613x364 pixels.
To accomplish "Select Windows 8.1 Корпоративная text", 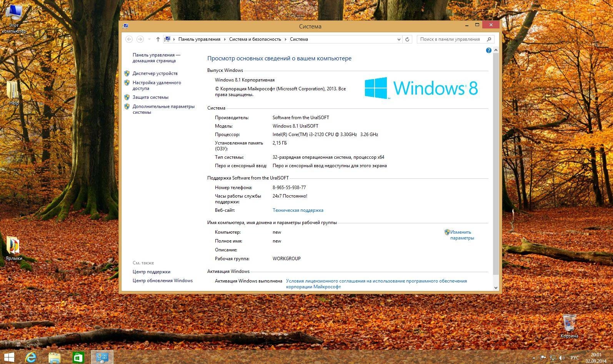I will coord(245,80).
